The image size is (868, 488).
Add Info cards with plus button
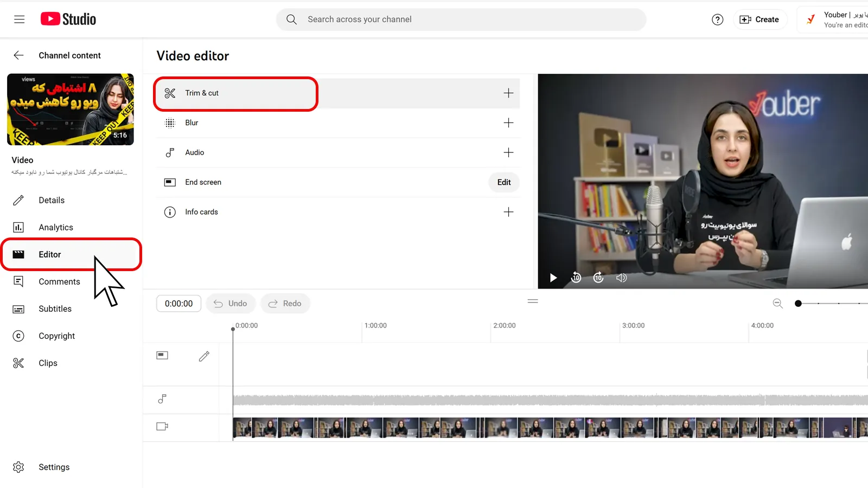[x=508, y=212]
